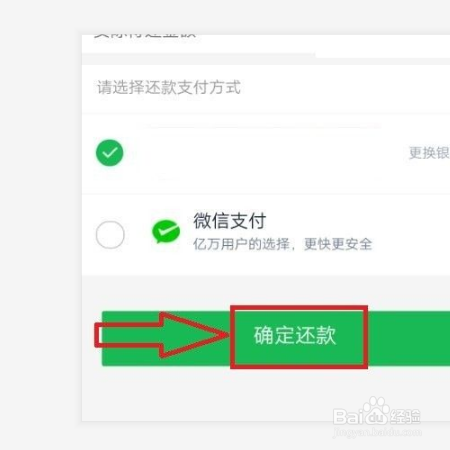Click the Bai letters of the Baidu watermark
The height and width of the screenshot is (450, 450).
pyautogui.click(x=348, y=416)
